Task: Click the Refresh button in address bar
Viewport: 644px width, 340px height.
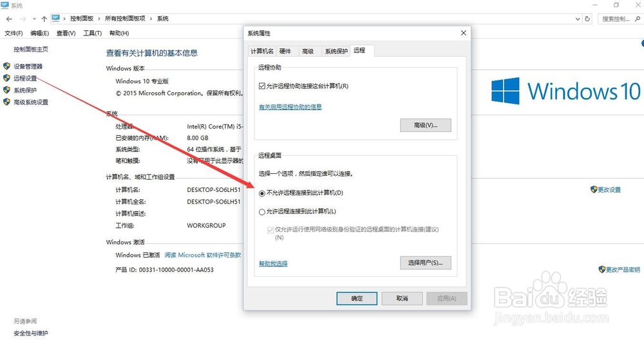Action: click(587, 19)
